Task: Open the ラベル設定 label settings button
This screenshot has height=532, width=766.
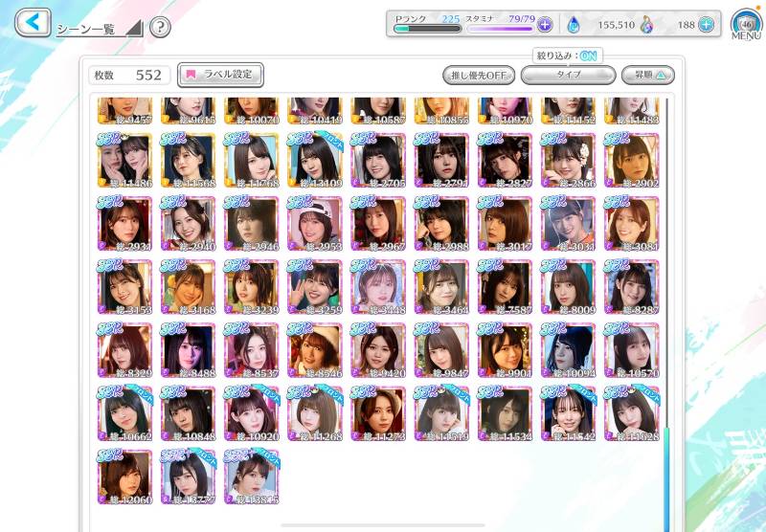Action: click(x=220, y=75)
